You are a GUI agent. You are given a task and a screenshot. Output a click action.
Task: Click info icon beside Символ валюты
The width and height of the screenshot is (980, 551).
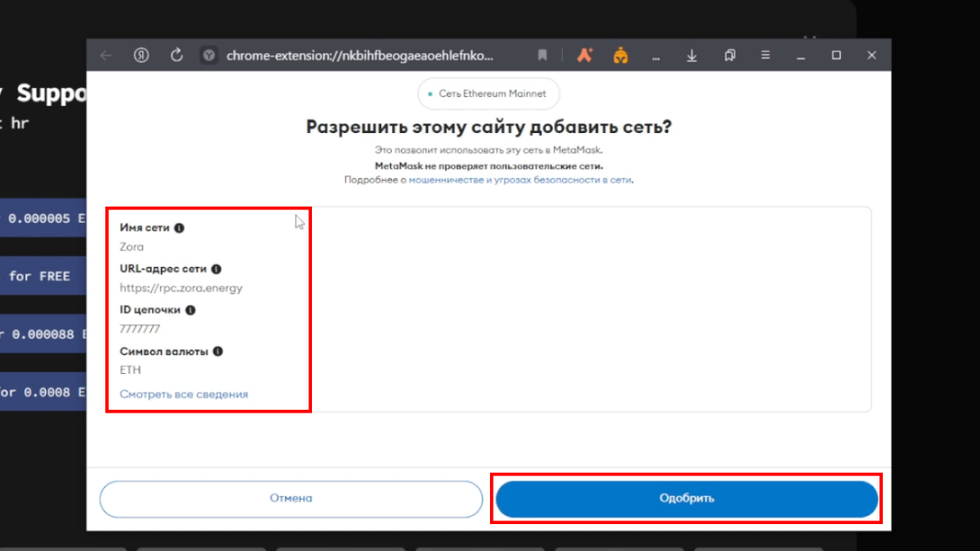218,351
